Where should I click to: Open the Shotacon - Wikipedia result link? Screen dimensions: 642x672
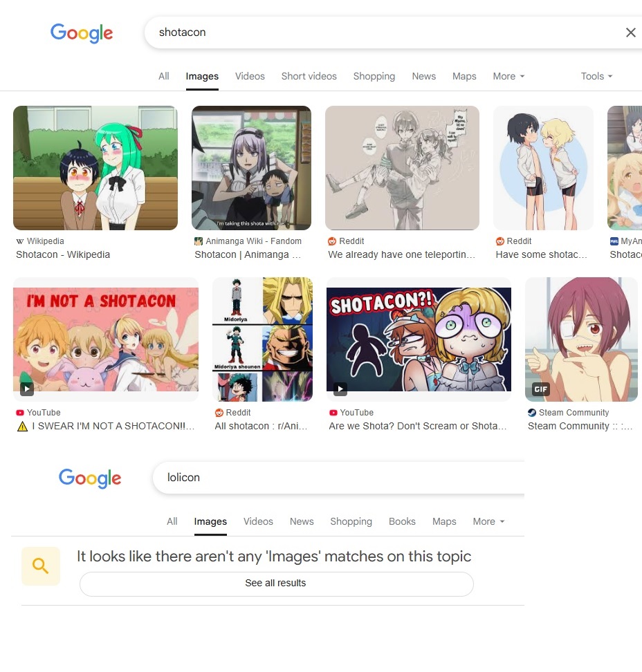pyautogui.click(x=63, y=254)
